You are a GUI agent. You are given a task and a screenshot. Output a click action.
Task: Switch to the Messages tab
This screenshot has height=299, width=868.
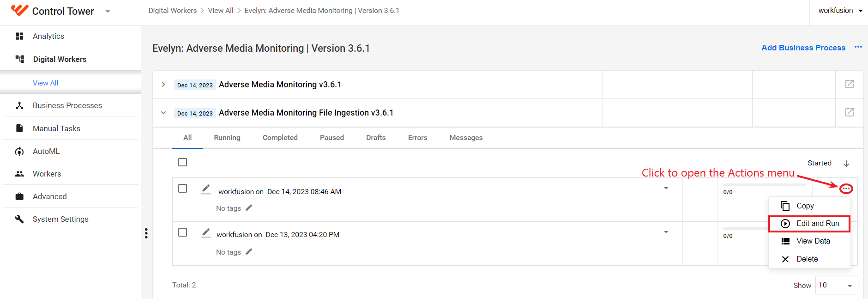tap(466, 138)
